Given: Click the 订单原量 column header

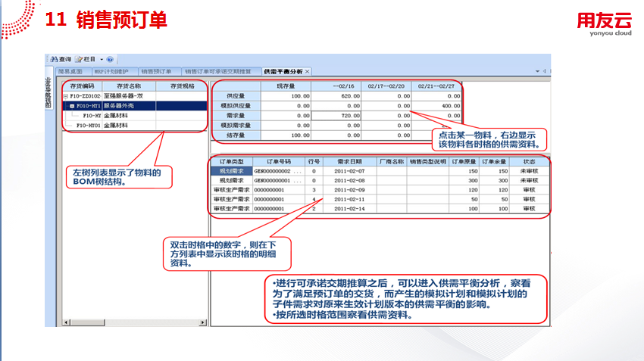Looking at the screenshot, I should click(x=464, y=162).
